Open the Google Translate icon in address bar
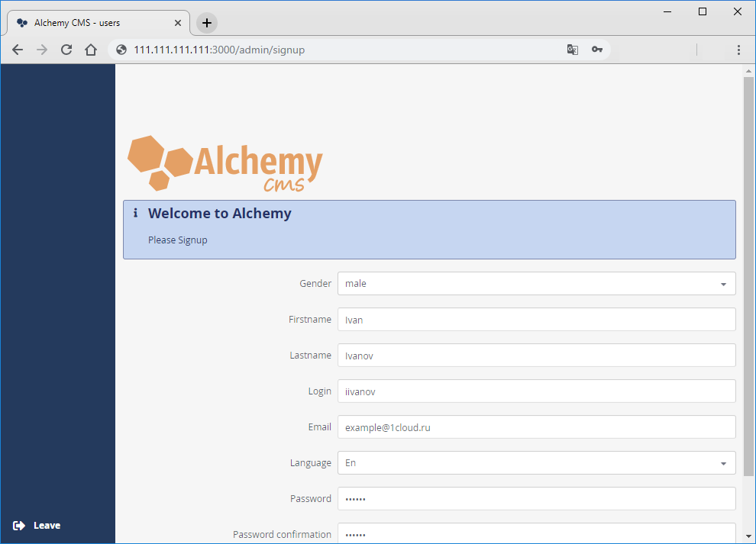 (x=572, y=49)
